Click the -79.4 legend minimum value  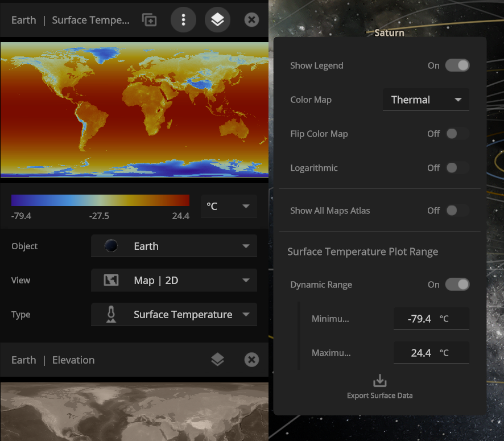point(21,216)
